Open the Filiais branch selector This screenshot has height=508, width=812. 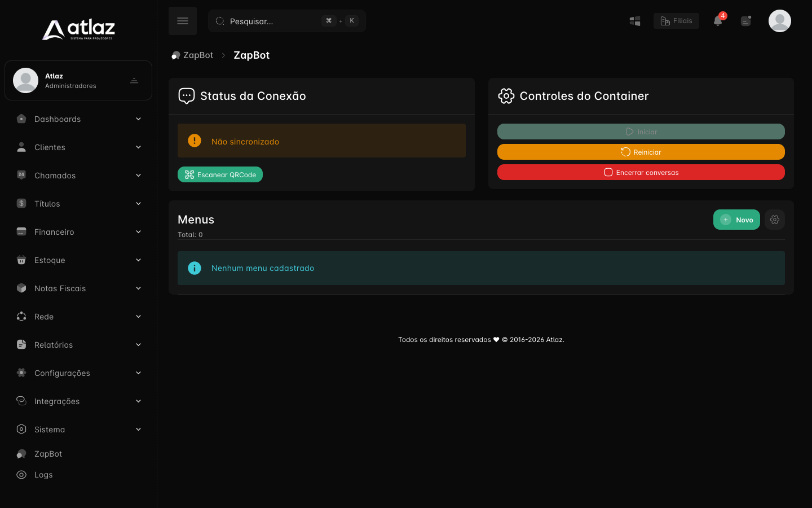click(x=676, y=21)
